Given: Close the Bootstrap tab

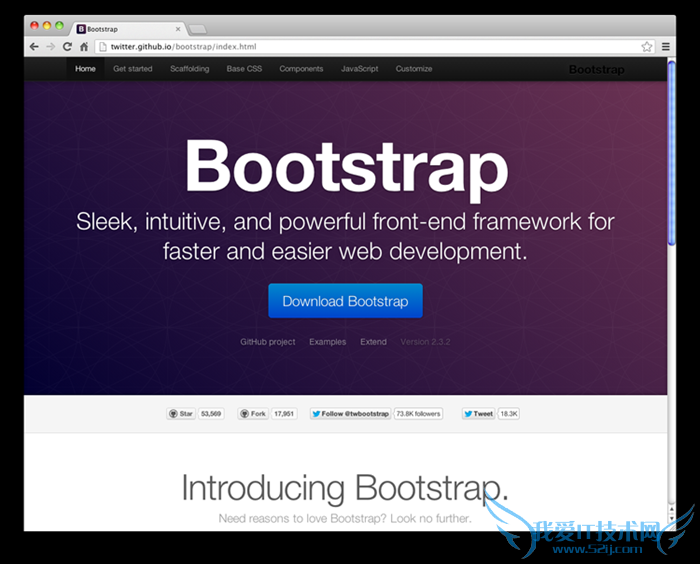Looking at the screenshot, I should [178, 29].
